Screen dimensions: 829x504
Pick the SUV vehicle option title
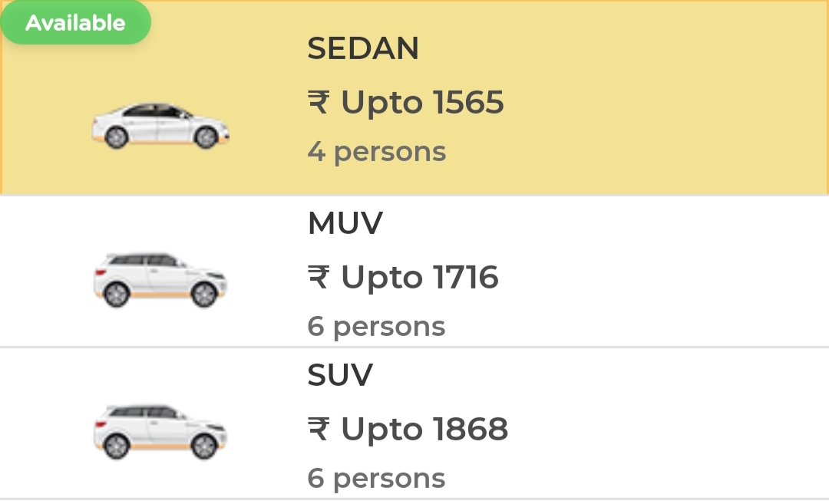[x=341, y=375]
